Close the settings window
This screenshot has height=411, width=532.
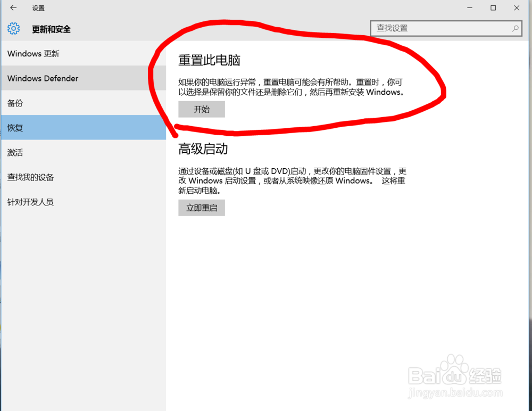pyautogui.click(x=517, y=7)
